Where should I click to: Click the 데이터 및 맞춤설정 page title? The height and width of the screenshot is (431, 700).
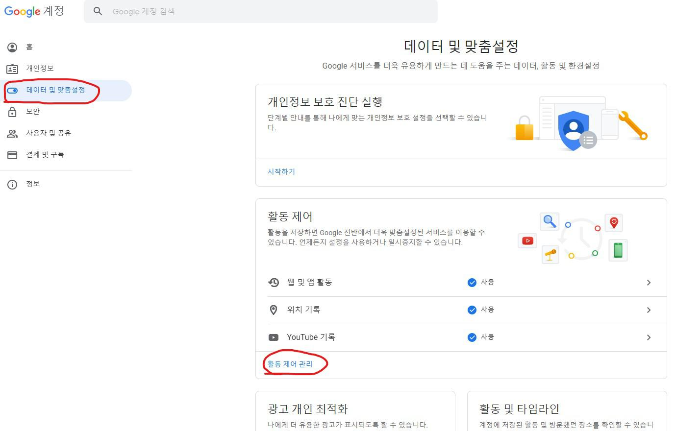[x=461, y=46]
